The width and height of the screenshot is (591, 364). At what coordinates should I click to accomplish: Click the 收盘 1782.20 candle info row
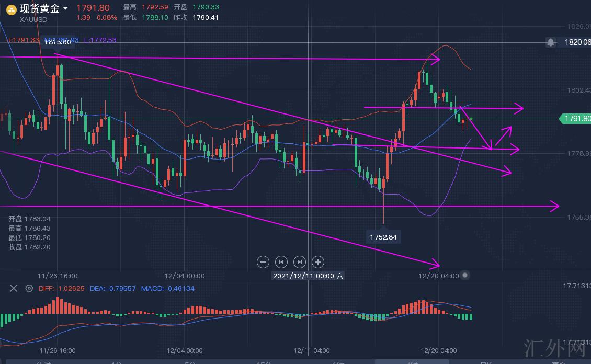[x=29, y=247]
